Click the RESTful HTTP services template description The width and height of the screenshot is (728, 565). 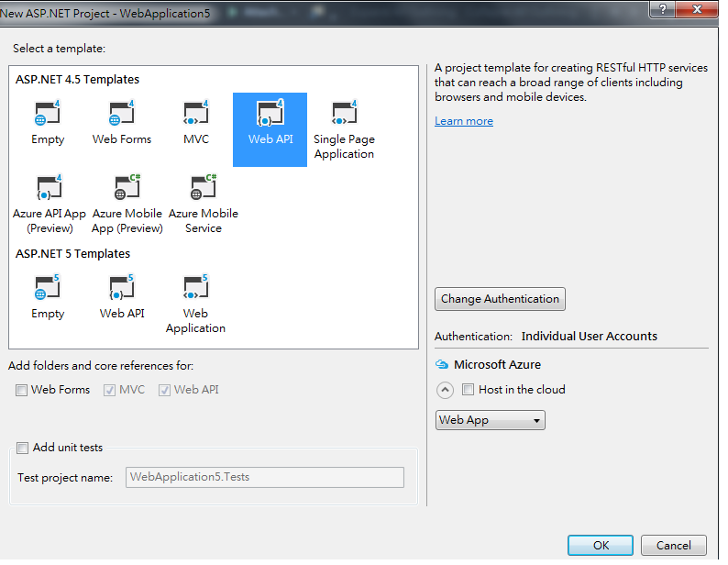(x=571, y=83)
